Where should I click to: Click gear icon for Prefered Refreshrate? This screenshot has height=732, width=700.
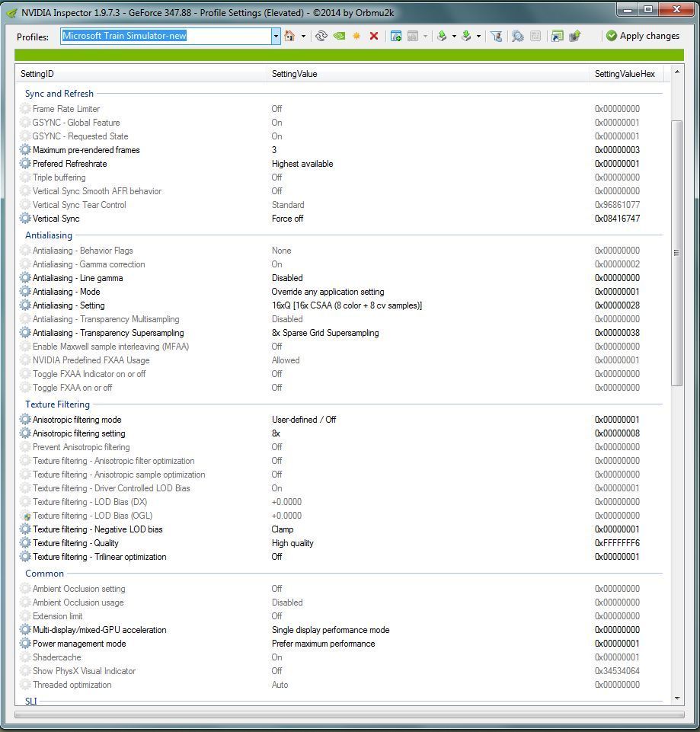(25, 164)
